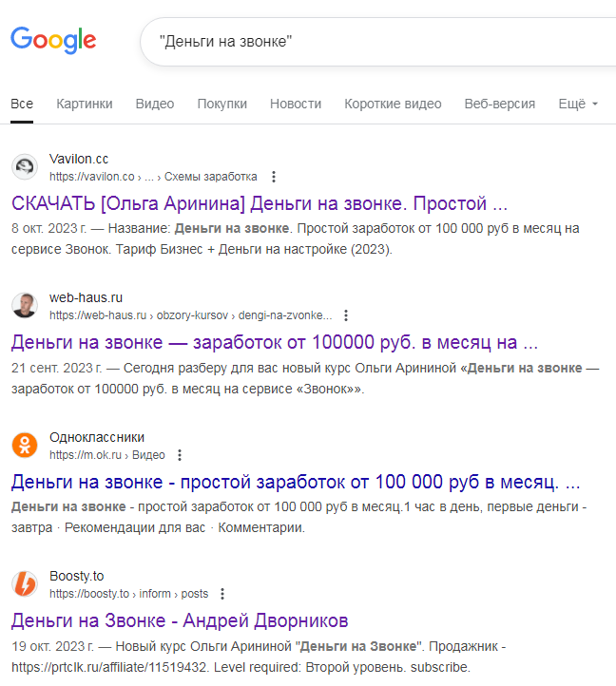Click the Google logo
The width and height of the screenshot is (616, 686).
tap(53, 41)
